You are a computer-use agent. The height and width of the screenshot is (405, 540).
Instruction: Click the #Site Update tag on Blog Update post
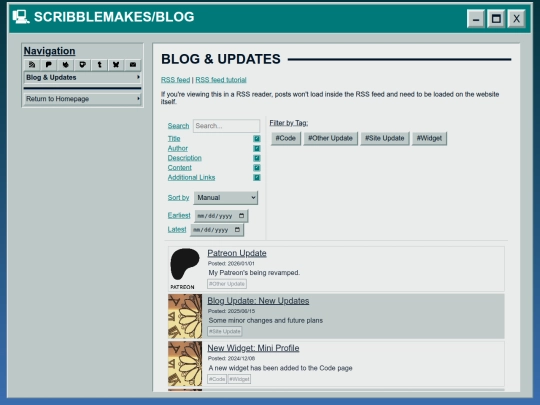225,331
